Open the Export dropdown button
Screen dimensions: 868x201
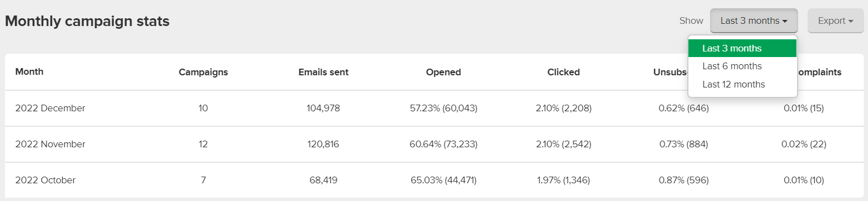click(x=835, y=21)
